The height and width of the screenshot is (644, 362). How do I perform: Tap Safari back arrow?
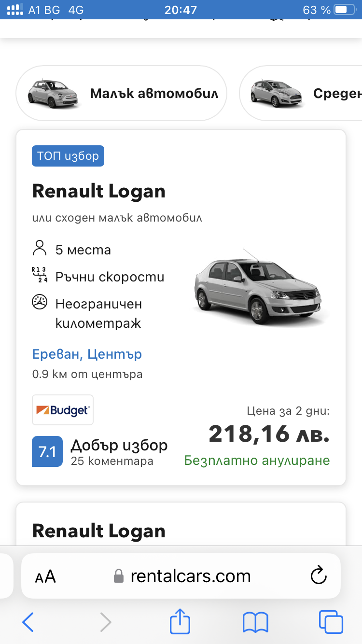tap(28, 622)
